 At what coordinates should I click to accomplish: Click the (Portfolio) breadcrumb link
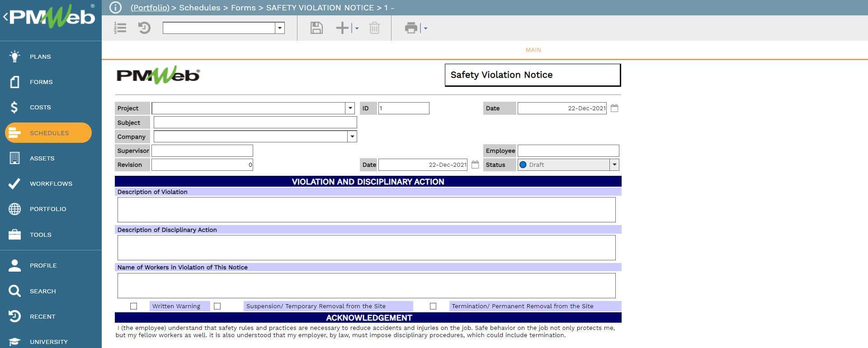click(150, 8)
